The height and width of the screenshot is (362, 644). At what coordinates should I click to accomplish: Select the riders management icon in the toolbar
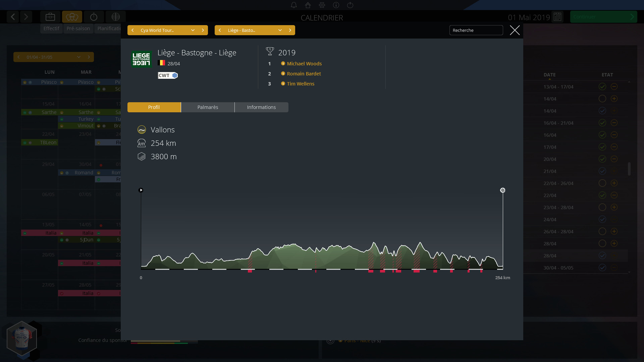pos(72,17)
